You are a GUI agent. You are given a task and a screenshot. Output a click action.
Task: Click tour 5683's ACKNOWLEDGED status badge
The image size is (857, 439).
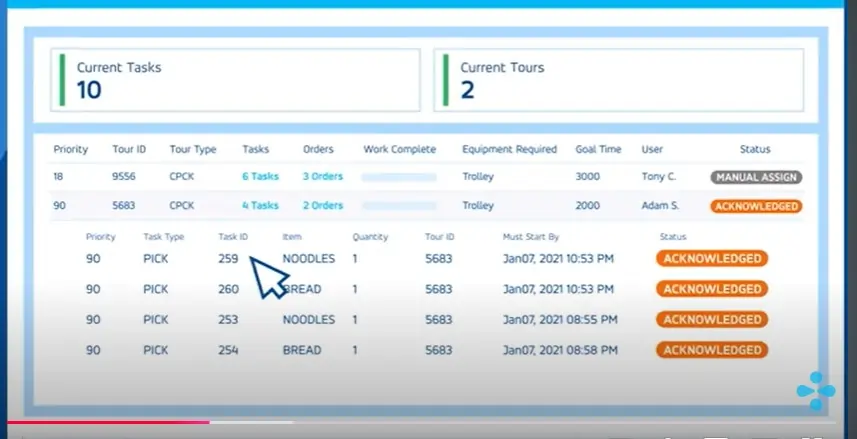[x=756, y=206]
